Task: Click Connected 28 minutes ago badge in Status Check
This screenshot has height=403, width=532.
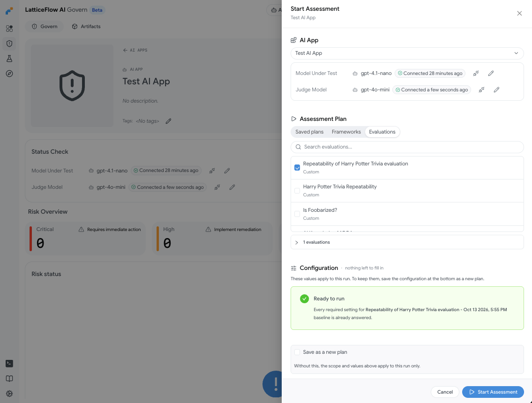Action: coord(166,171)
